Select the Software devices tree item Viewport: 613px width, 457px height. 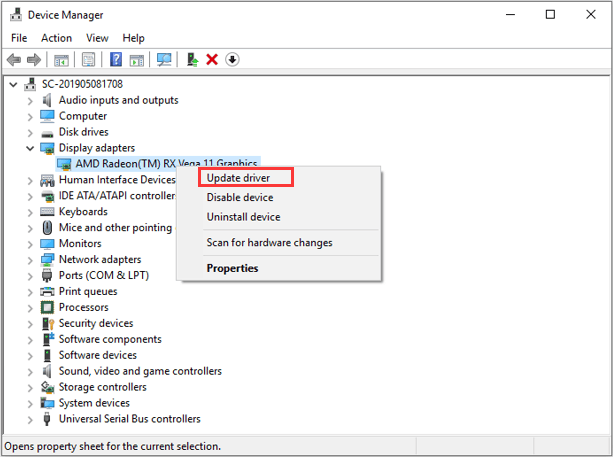[98, 355]
